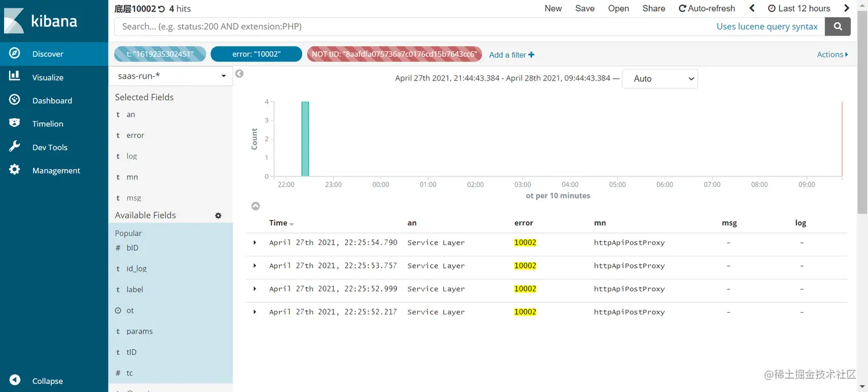Expand the 22:25:52.999 log row
868x392 pixels.
(255, 289)
